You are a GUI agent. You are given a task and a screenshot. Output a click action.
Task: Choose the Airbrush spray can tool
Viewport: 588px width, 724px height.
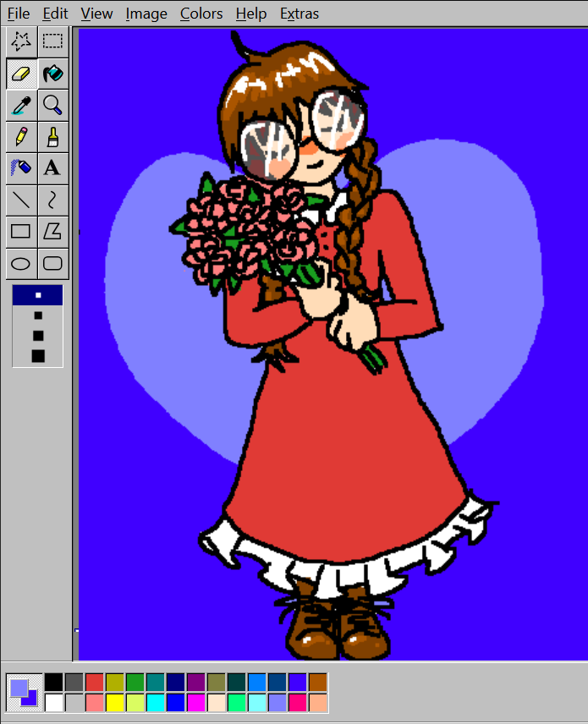21,168
